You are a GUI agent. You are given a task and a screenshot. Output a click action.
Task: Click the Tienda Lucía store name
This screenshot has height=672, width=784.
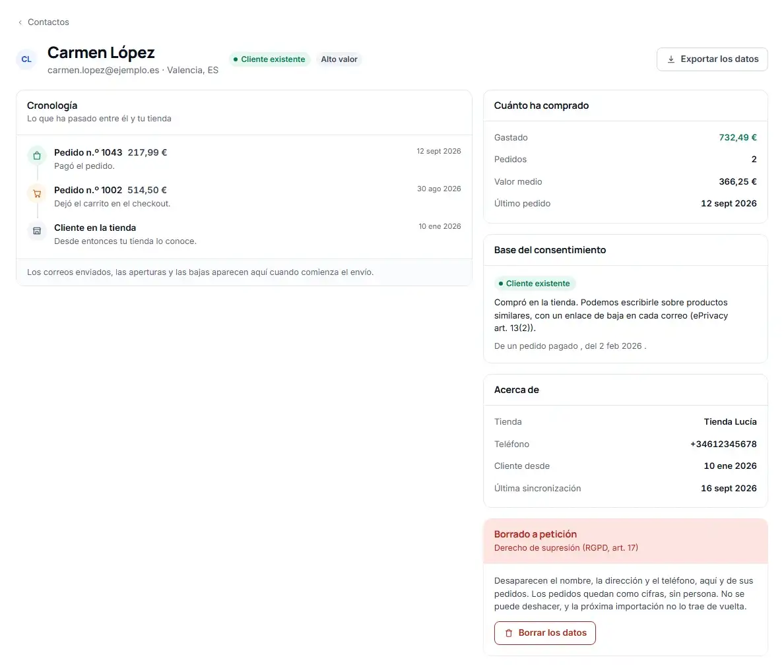coord(730,421)
